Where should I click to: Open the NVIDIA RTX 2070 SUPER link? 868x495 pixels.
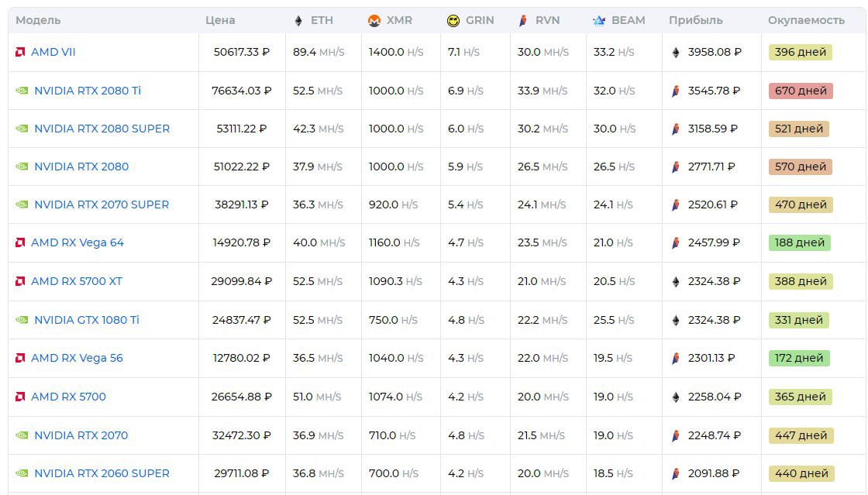coord(102,205)
